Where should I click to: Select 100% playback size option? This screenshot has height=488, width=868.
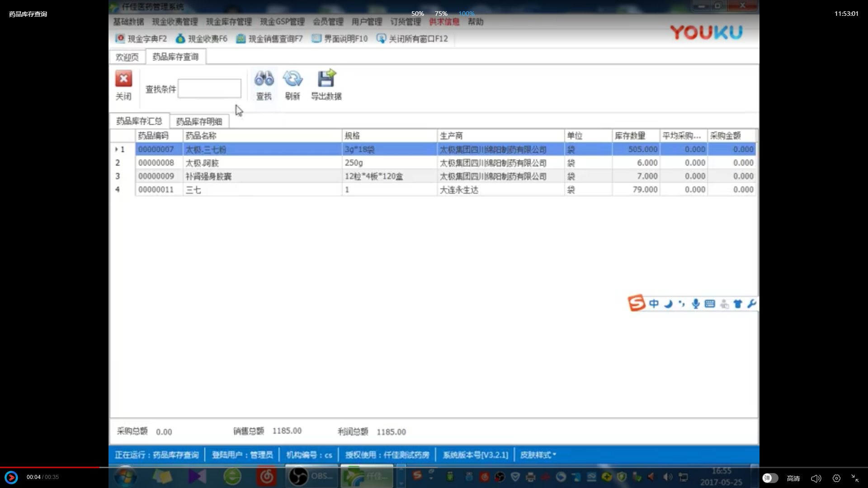(466, 14)
